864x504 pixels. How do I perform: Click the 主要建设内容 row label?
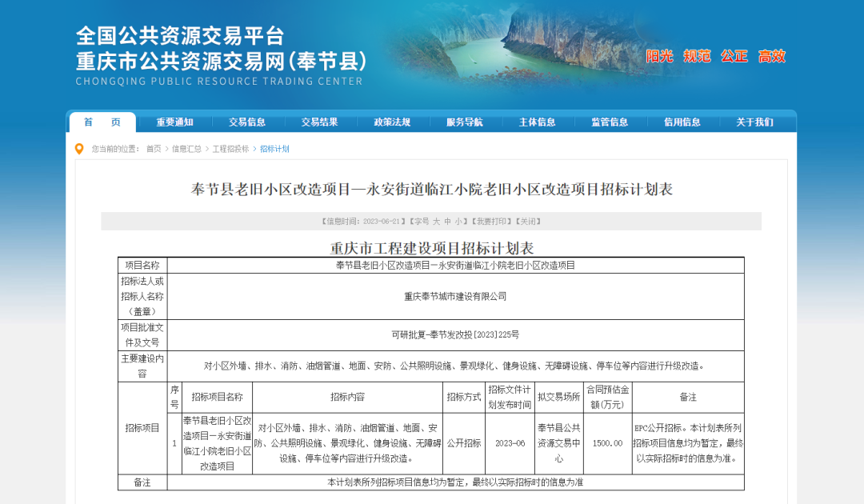[142, 366]
